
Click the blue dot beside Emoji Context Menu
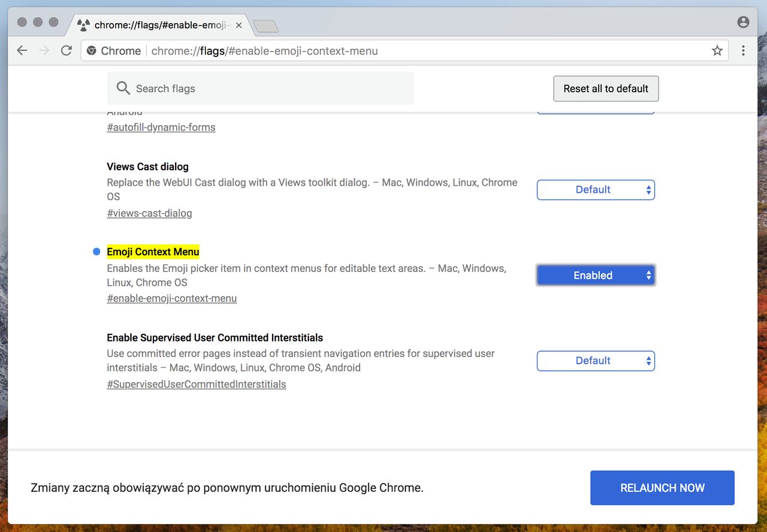pyautogui.click(x=96, y=252)
